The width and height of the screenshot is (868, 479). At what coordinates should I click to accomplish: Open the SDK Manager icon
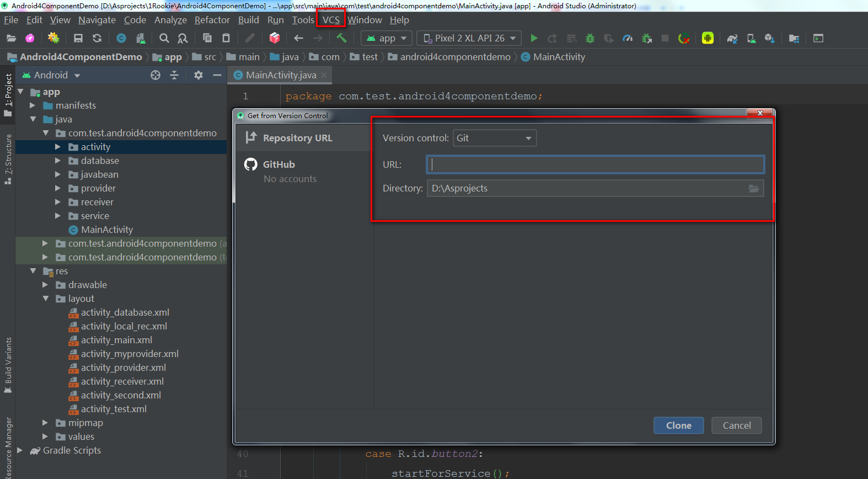(x=770, y=38)
